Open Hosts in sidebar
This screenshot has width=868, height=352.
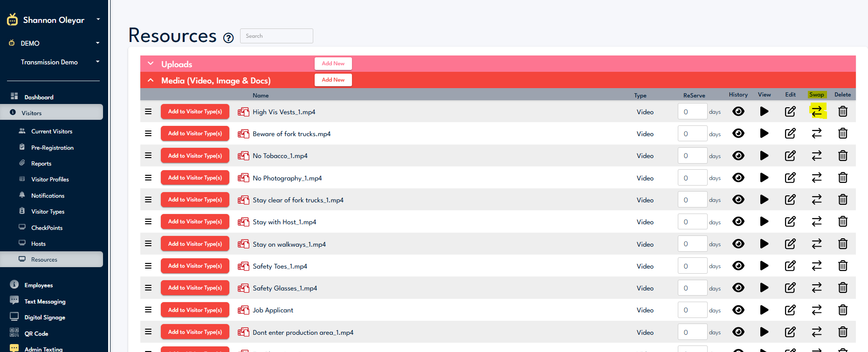[x=38, y=244]
